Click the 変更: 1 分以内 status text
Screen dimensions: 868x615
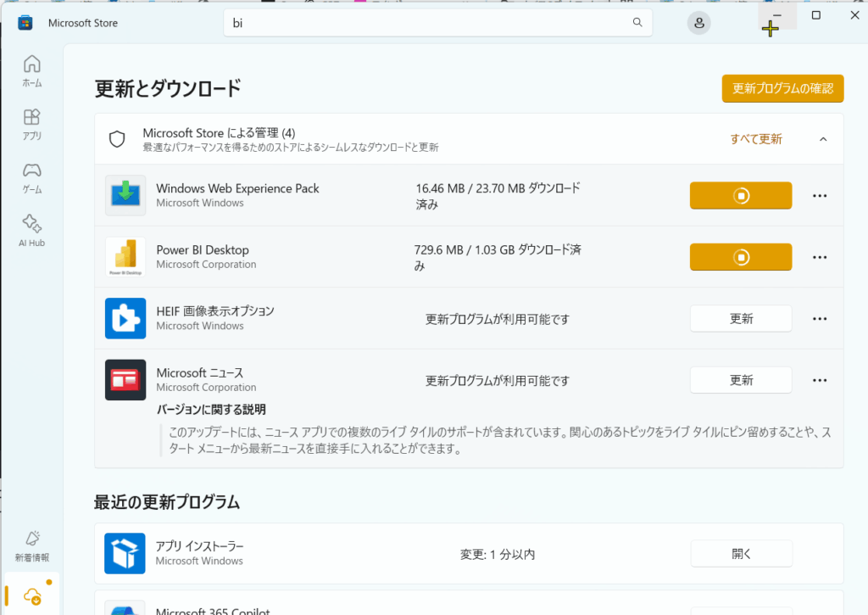498,554
